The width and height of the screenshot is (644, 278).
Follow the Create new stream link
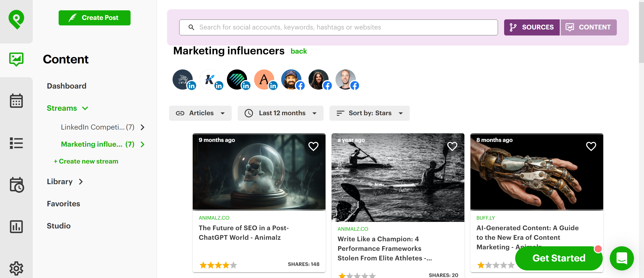point(86,161)
